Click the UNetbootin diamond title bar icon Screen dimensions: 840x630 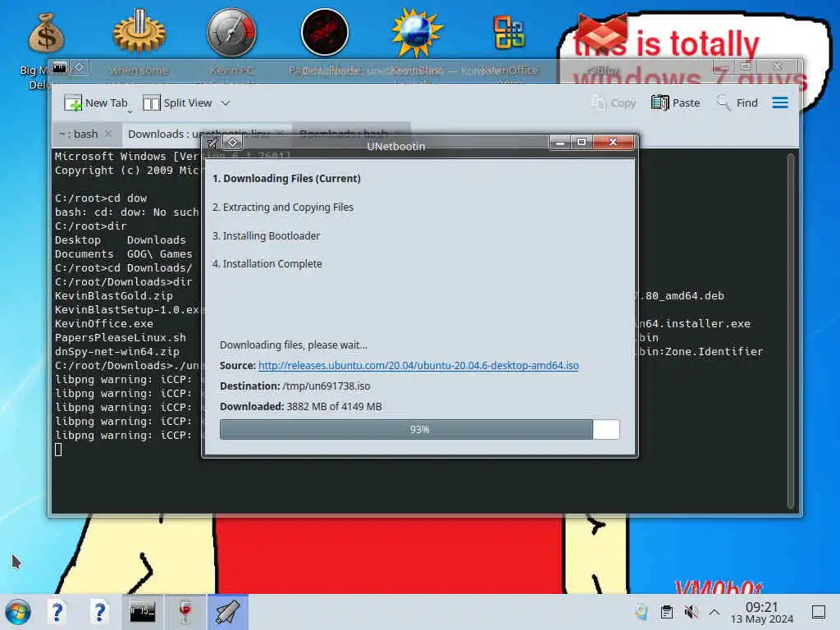tap(232, 143)
